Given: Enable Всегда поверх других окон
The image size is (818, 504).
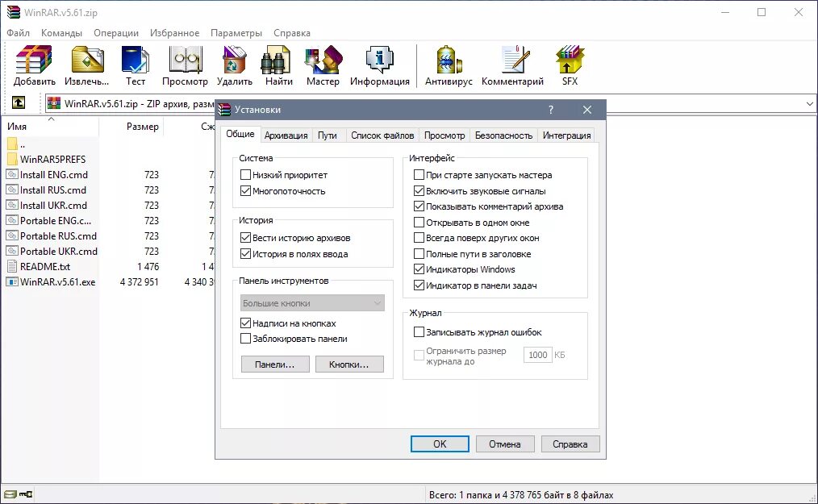Looking at the screenshot, I should tap(419, 238).
